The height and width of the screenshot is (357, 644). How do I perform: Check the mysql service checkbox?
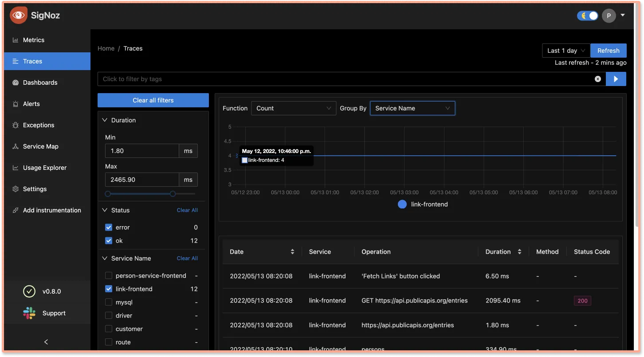click(x=109, y=302)
